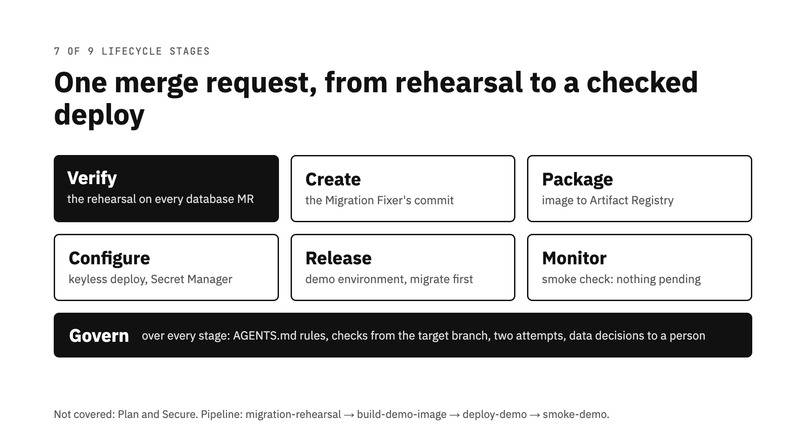Select the dark Verify stage card

[x=166, y=189]
